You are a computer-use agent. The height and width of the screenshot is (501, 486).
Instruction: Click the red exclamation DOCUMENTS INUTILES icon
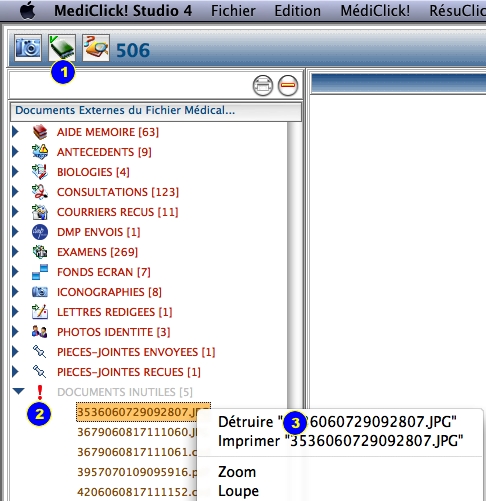pos(40,392)
